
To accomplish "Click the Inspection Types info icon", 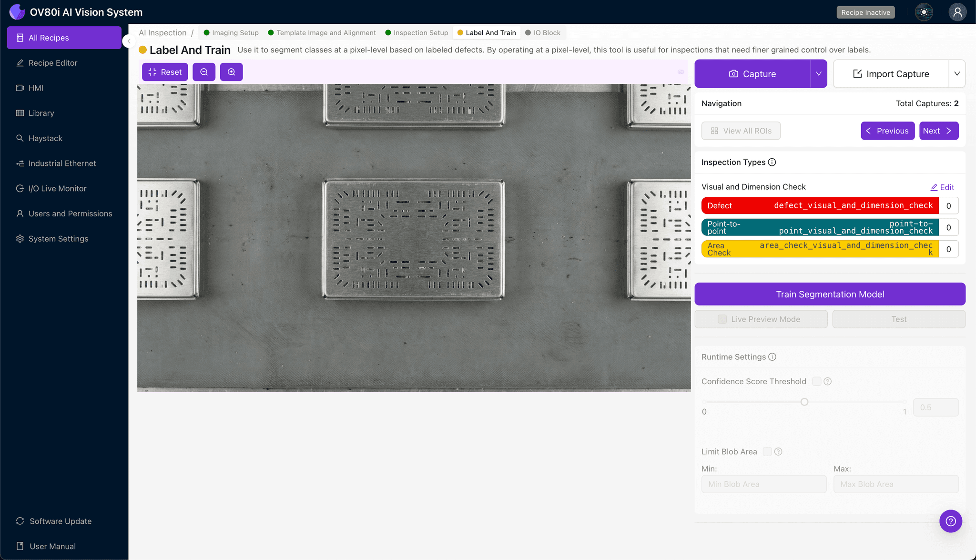I will [x=773, y=162].
